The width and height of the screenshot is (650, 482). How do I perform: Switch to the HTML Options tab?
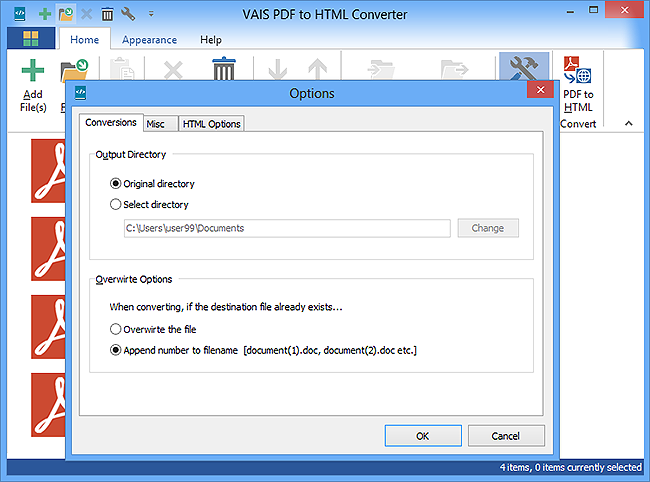tap(211, 124)
